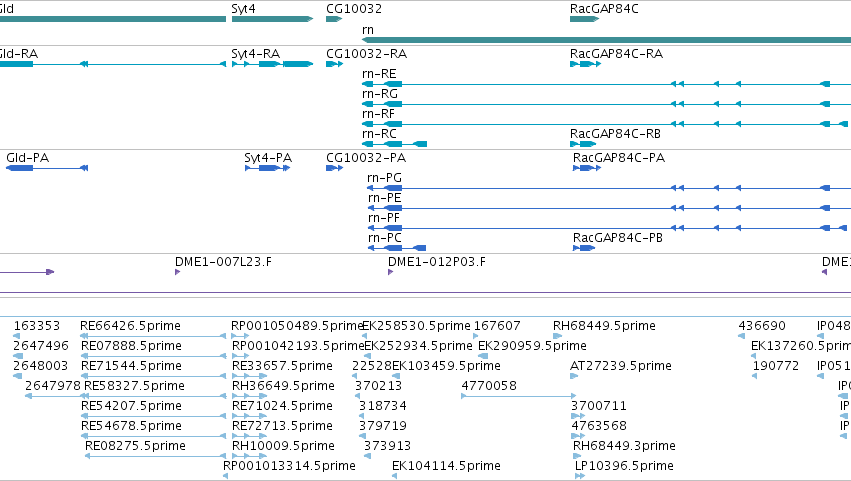Screen dimensions: 851x481
Task: Click the RE33657.5prime EST label
Action: pos(282,366)
